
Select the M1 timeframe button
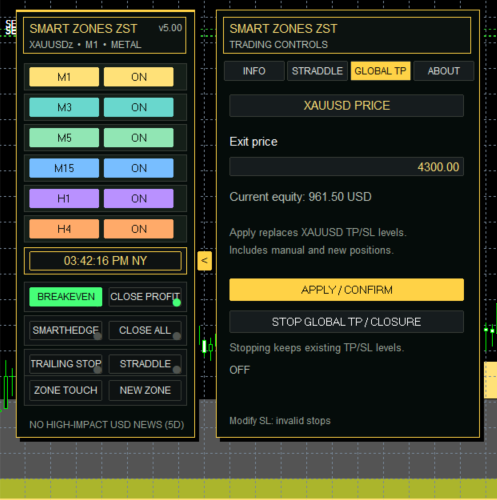[64, 77]
